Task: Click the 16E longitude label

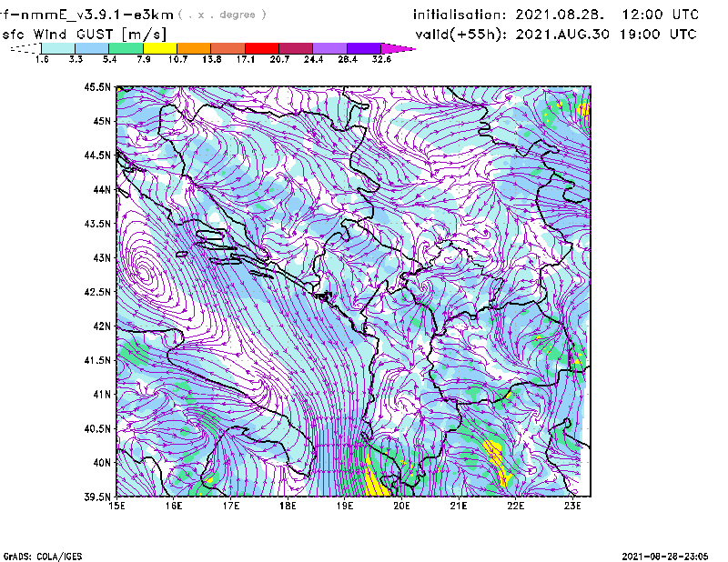Action: pyautogui.click(x=174, y=506)
